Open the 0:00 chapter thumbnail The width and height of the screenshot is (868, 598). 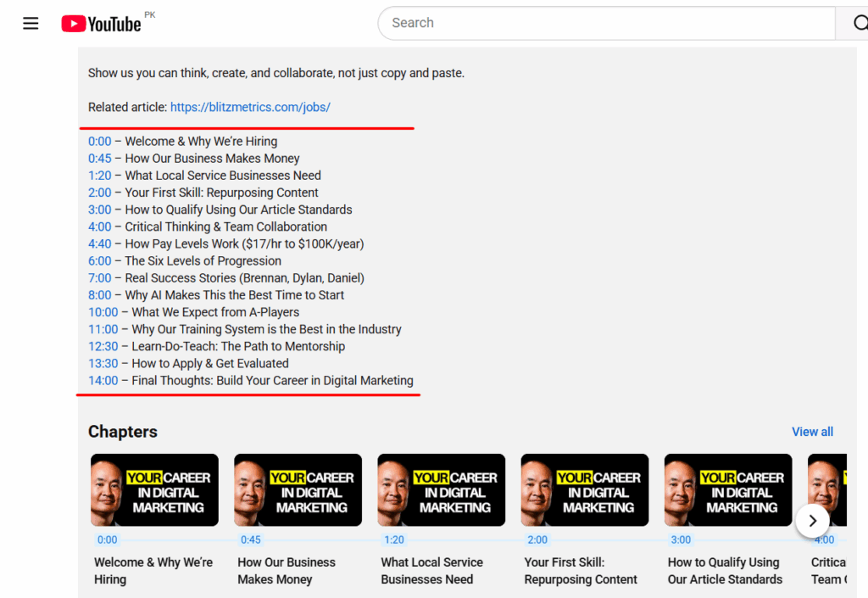(x=154, y=490)
